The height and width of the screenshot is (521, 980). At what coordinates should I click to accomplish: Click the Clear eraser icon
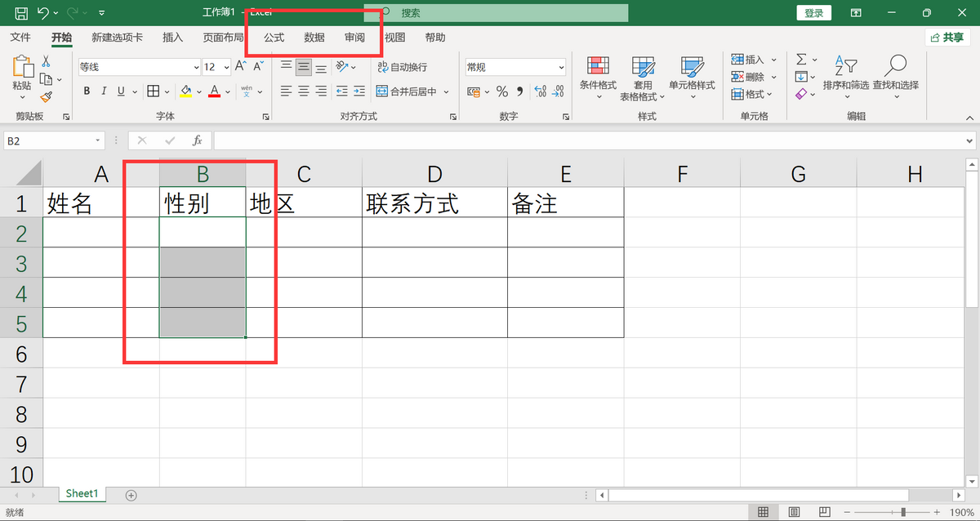pyautogui.click(x=801, y=94)
